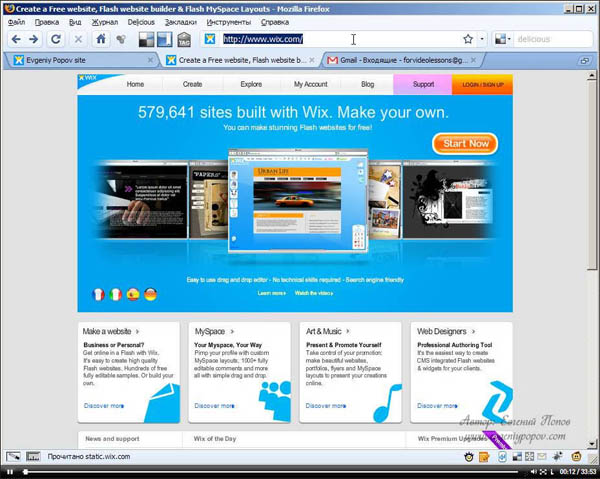600x479 pixels.
Task: Click the Forward navigation arrow
Action: 33,39
